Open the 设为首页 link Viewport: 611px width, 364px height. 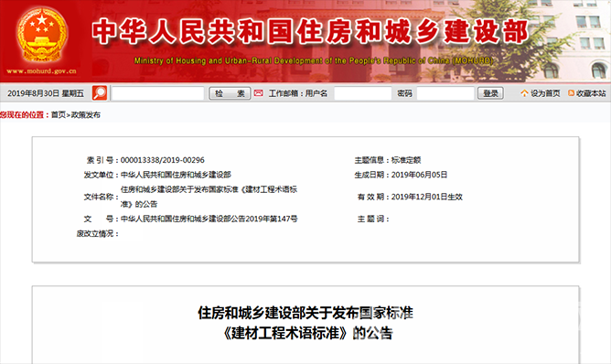point(545,93)
